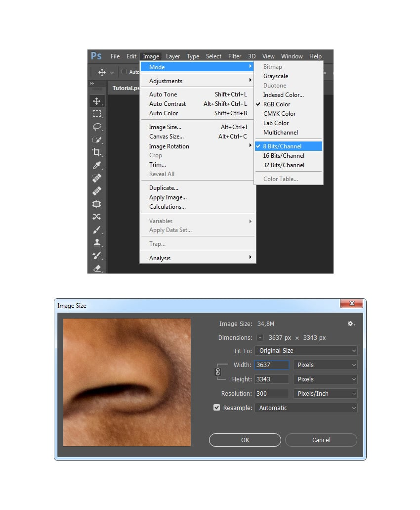Apply Auto Contrast
This screenshot has height=510, width=420.
(x=198, y=104)
